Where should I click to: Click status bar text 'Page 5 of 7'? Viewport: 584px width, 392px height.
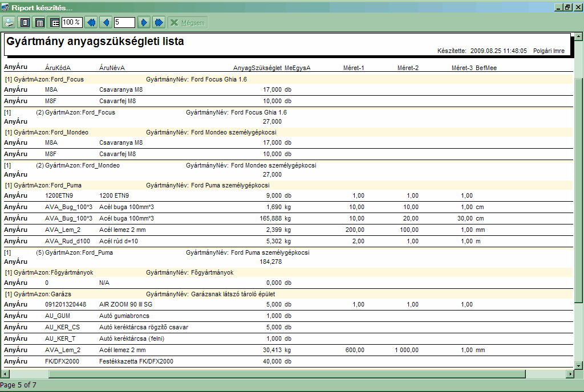(x=18, y=385)
